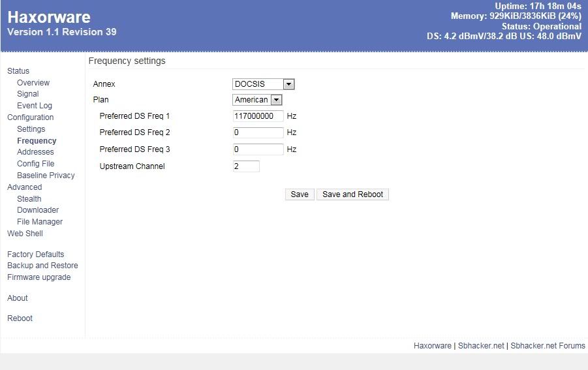Navigate to the Addresses page
This screenshot has width=588, height=370.
click(35, 152)
